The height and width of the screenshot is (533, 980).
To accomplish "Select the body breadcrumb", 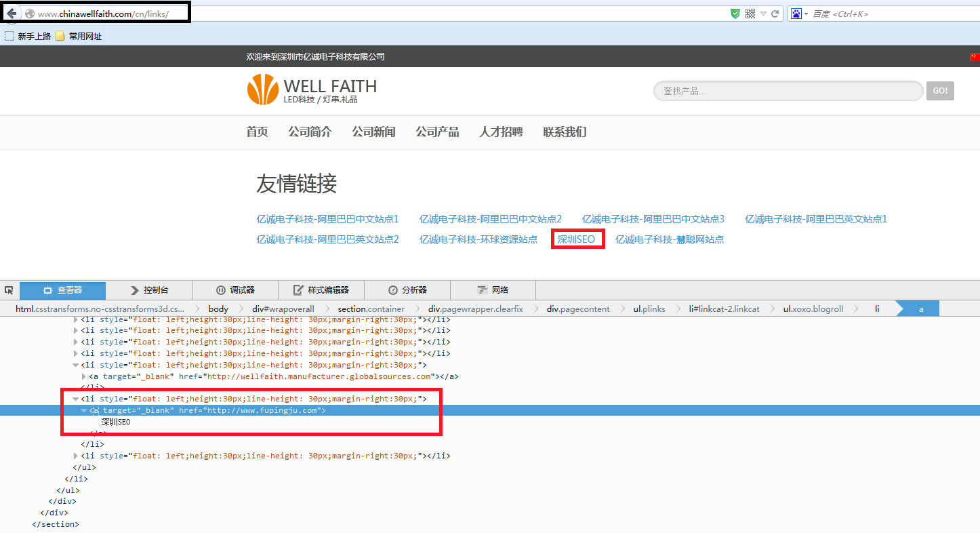I will point(218,309).
